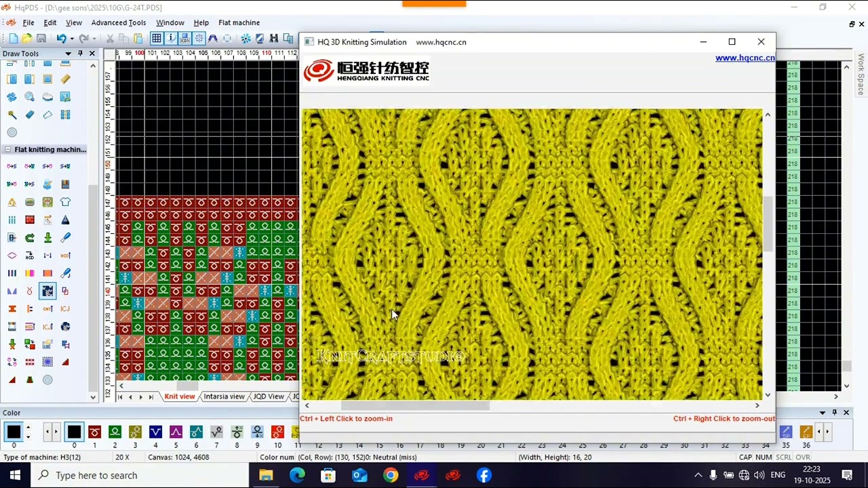Select color 10 red swatch
This screenshot has height=488, width=868.
(277, 432)
